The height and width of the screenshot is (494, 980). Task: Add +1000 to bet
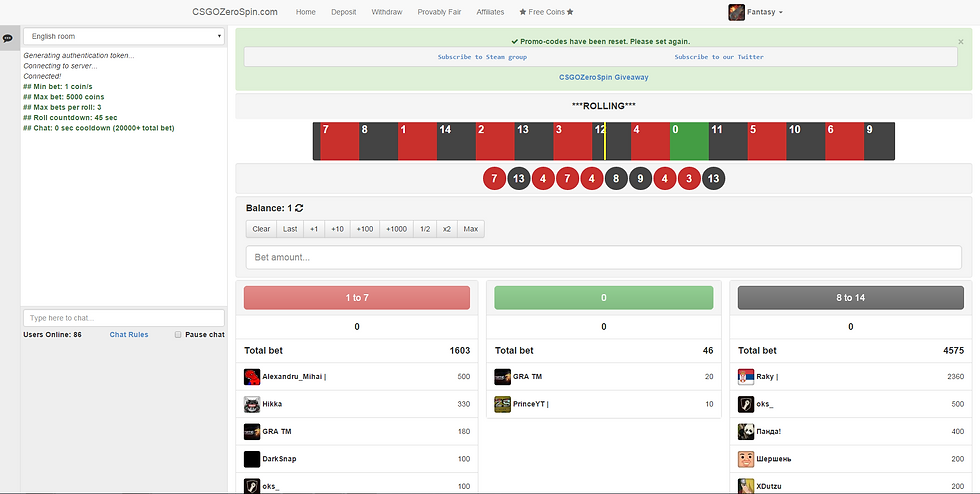tap(396, 229)
